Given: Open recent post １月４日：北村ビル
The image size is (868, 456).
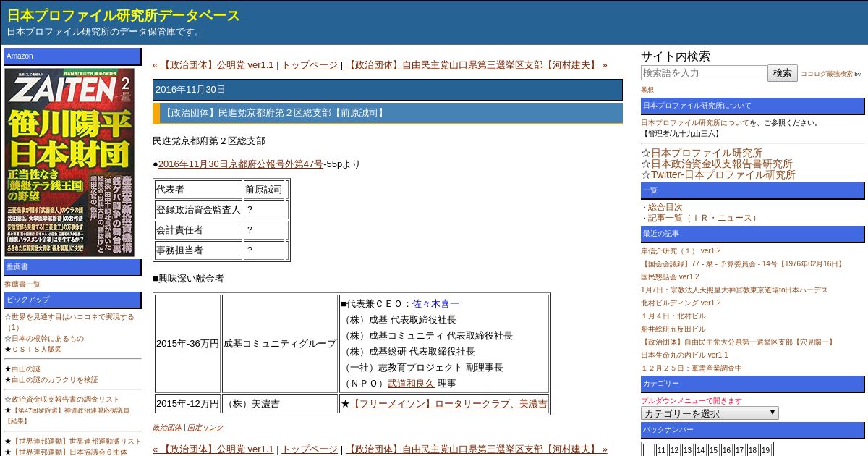Looking at the screenshot, I should [x=673, y=316].
